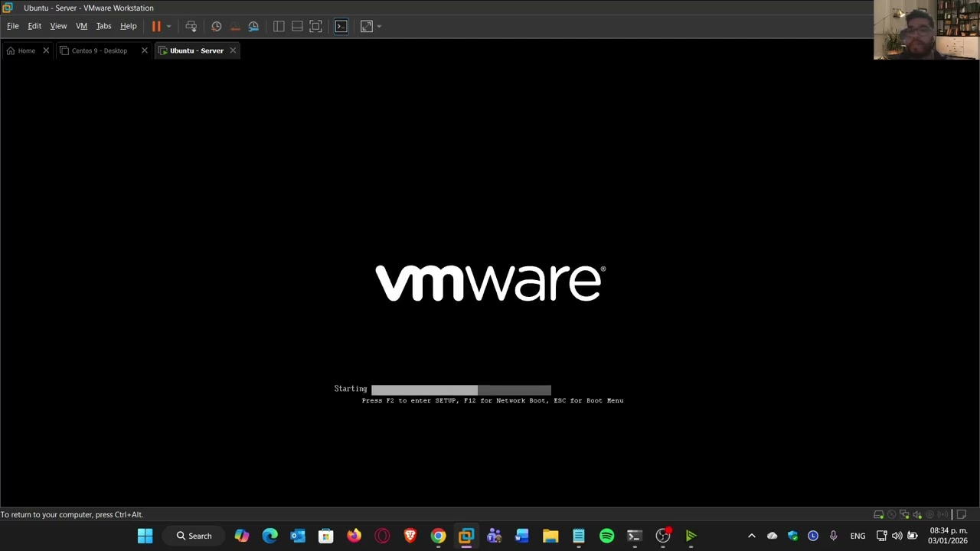Viewport: 980px width, 551px height.
Task: Click the stretch guest display icon
Action: [x=367, y=26]
